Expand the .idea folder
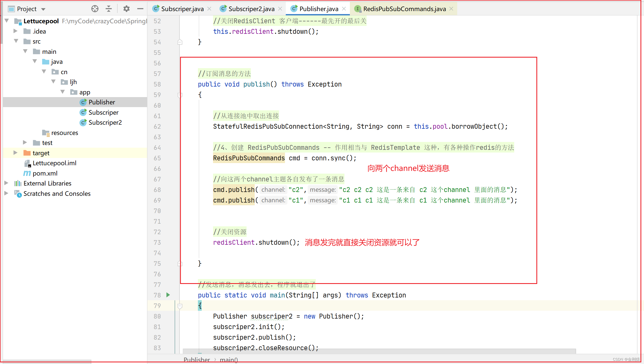This screenshot has width=644, height=364. [16, 31]
